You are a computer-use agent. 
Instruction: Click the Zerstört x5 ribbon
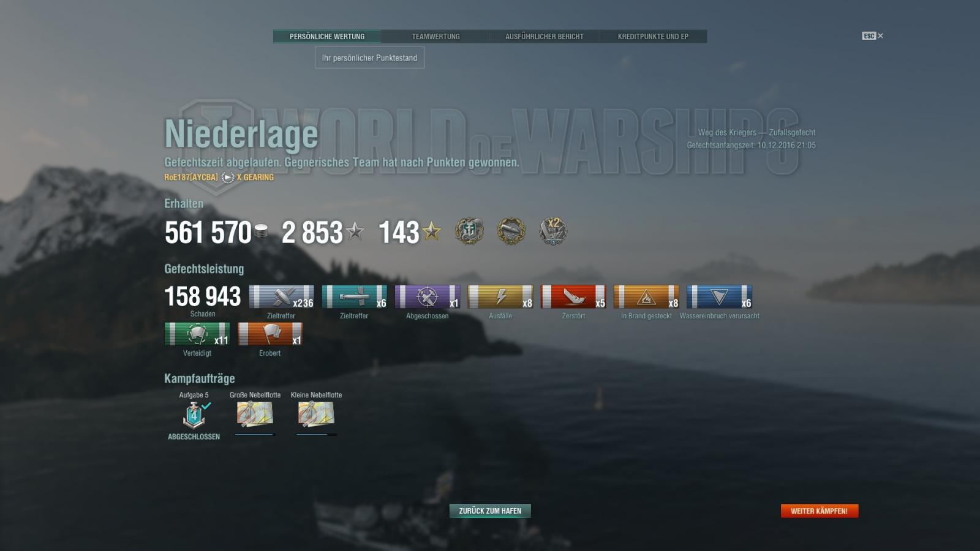(x=573, y=297)
